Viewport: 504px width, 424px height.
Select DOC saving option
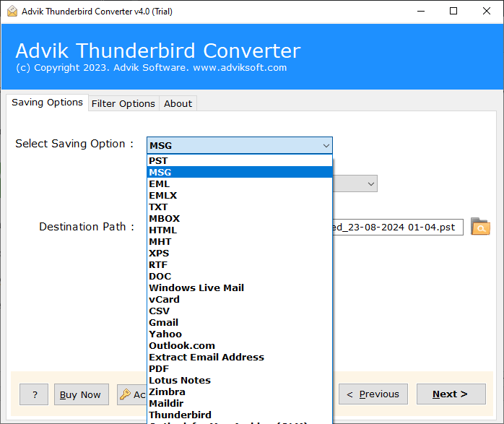240,277
